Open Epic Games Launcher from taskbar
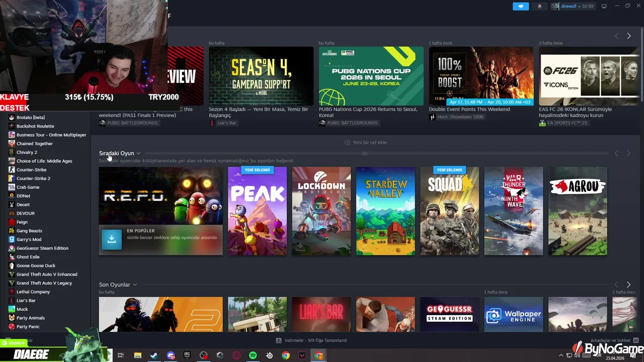This screenshot has height=362, width=644. coord(187,355)
